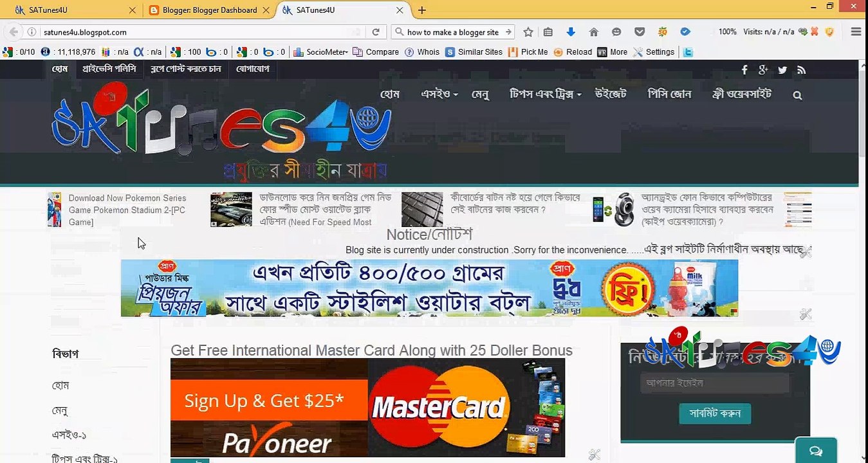Open the site's Twitter icon
This screenshot has width=868, height=463.
click(x=782, y=70)
